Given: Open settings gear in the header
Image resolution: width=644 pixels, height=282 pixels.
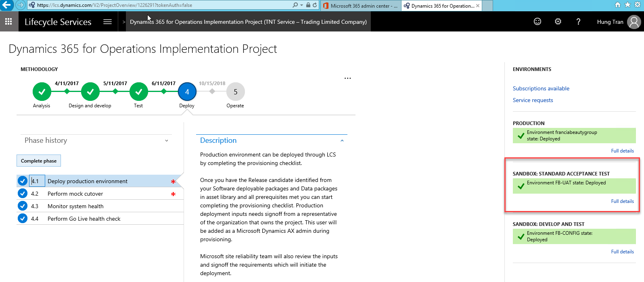Looking at the screenshot, I should [x=558, y=21].
